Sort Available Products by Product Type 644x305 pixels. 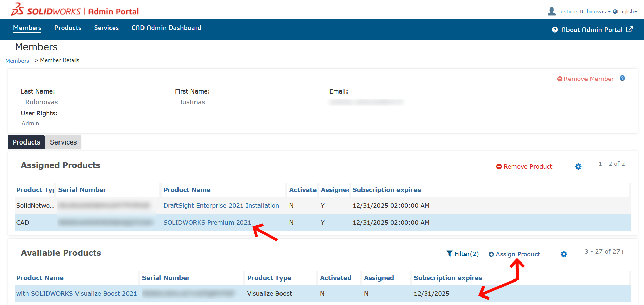pyautogui.click(x=269, y=278)
